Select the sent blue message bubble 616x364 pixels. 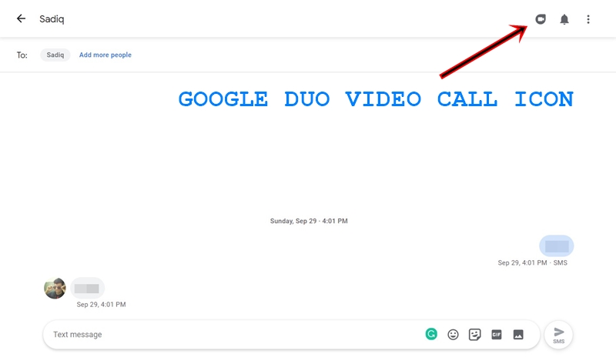point(556,246)
